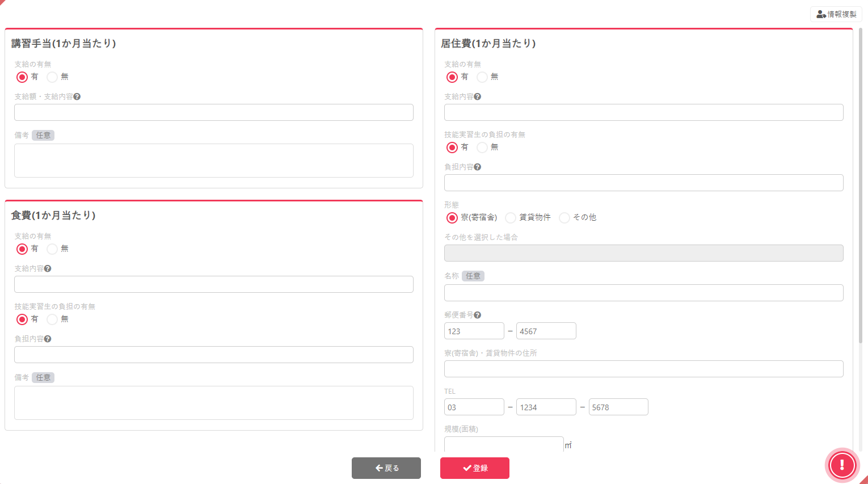
Task: Click help icon beside 居住費 支給内容
Action: (x=478, y=97)
